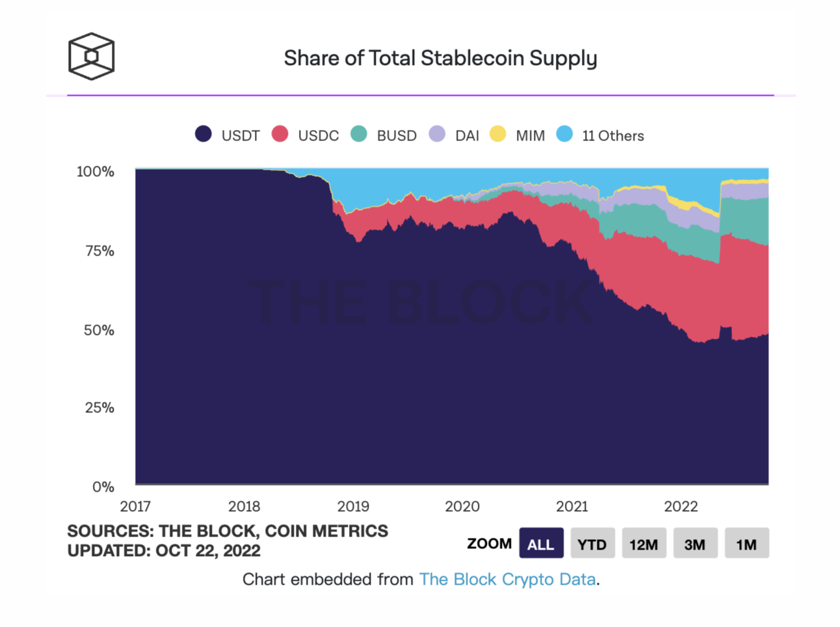Click the DAI legend label text
Image resolution: width=840 pixels, height=627 pixels.
point(467,136)
